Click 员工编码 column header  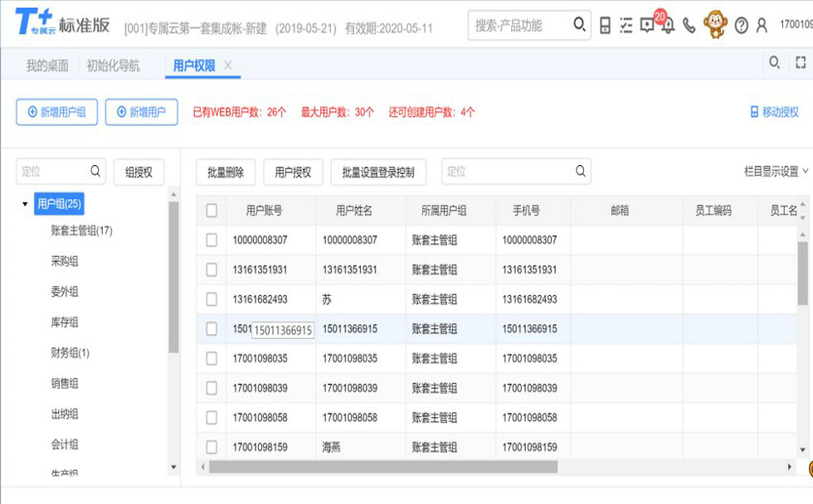coord(720,211)
